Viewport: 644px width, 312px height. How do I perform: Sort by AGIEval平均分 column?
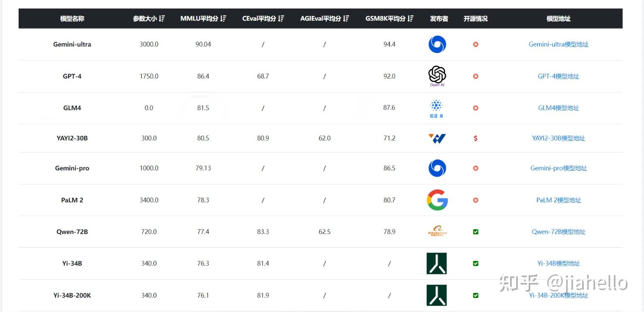[x=346, y=19]
